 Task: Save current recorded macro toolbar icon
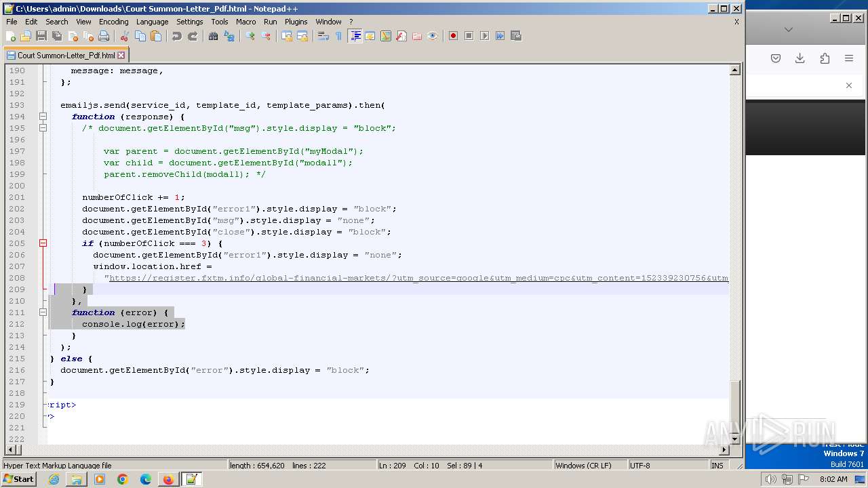515,36
